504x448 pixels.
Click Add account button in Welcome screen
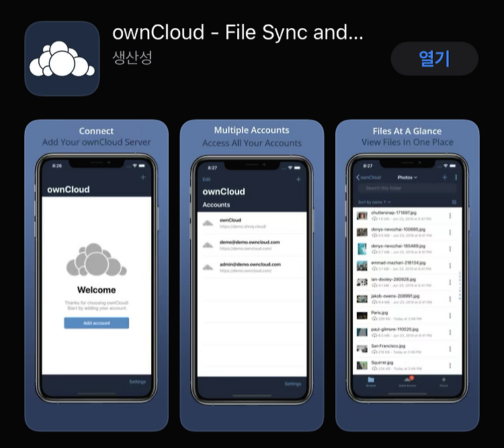(96, 323)
